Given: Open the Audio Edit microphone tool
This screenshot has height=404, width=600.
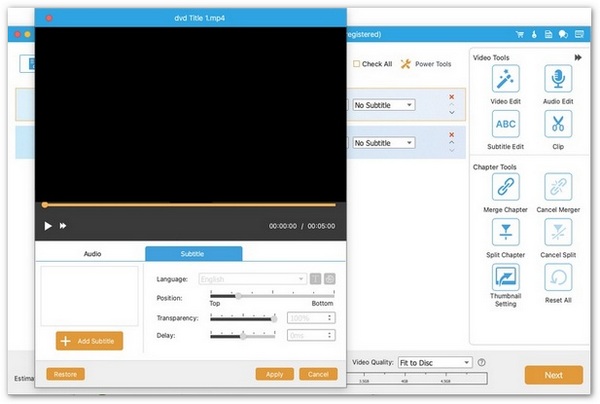Looking at the screenshot, I should [558, 79].
